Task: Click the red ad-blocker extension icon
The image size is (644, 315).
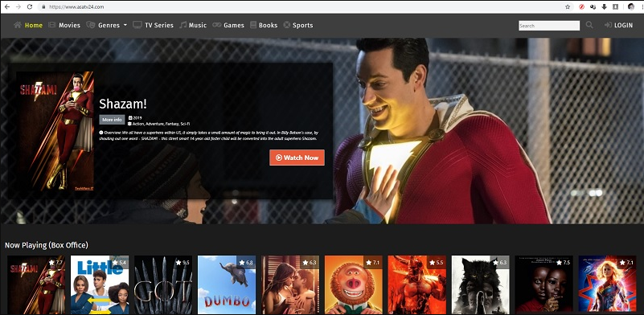Action: pos(581,6)
